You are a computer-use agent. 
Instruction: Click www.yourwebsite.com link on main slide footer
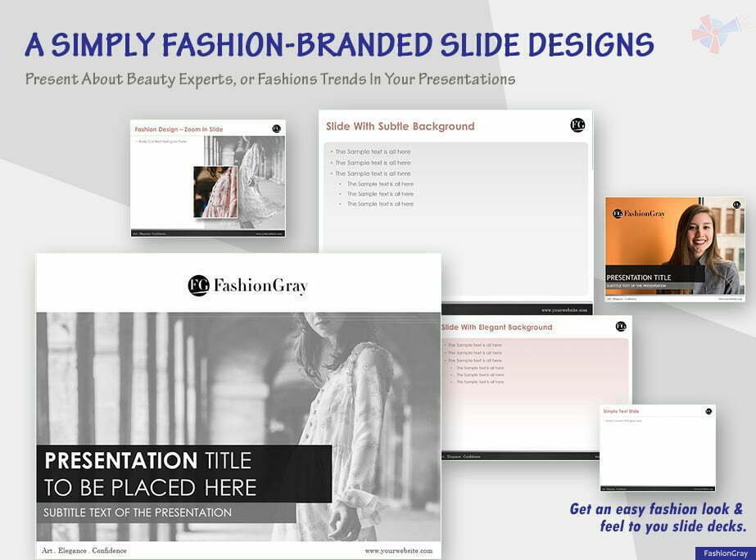pos(398,550)
